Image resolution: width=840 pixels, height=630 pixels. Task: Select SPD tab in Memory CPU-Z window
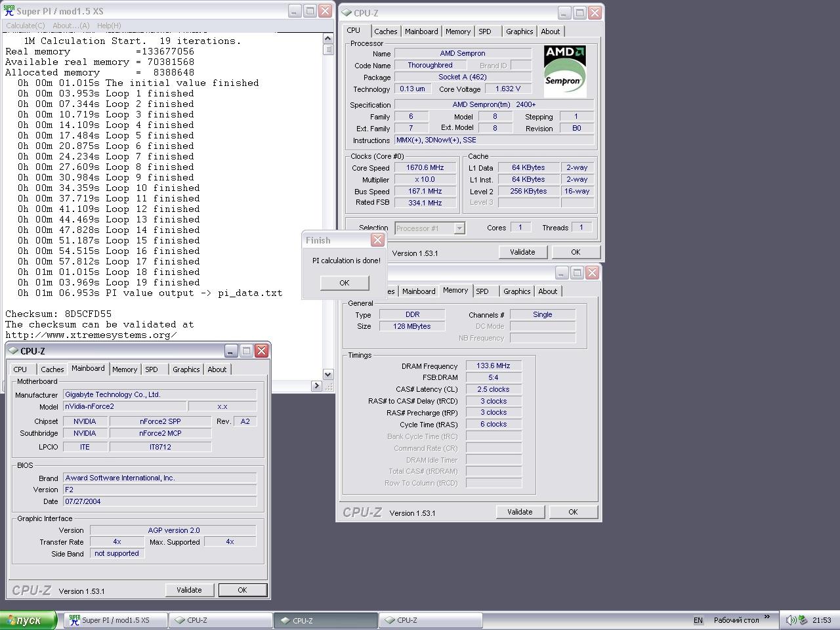tap(482, 291)
